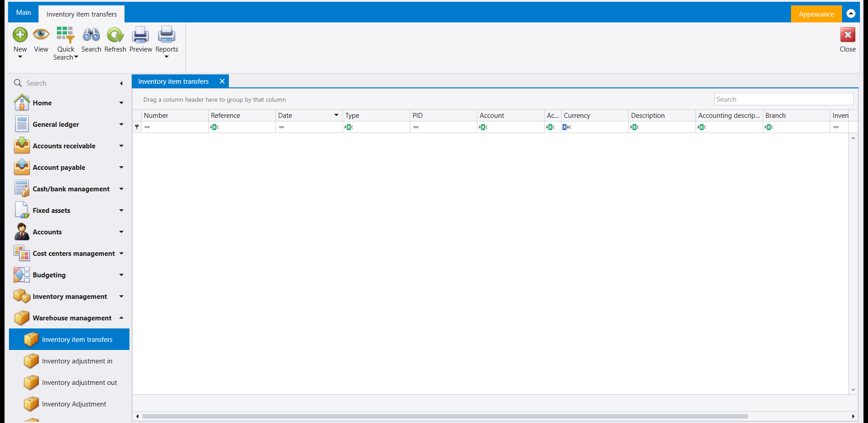
Task: Click the vertical scrollbar down arrow
Action: [x=853, y=390]
